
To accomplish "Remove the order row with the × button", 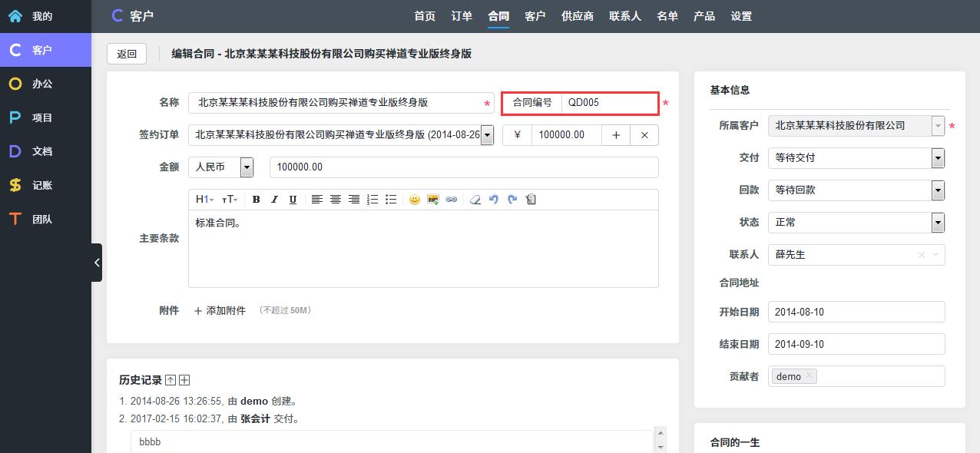I will 644,135.
